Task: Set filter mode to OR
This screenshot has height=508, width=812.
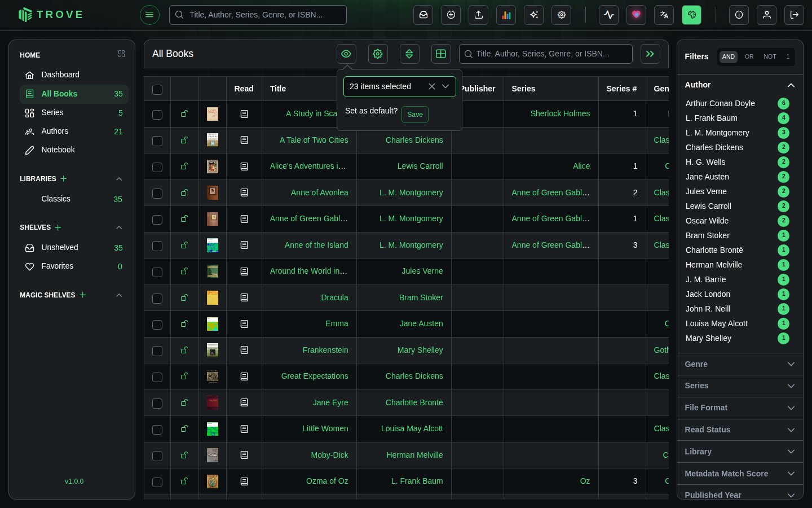Action: [x=749, y=56]
